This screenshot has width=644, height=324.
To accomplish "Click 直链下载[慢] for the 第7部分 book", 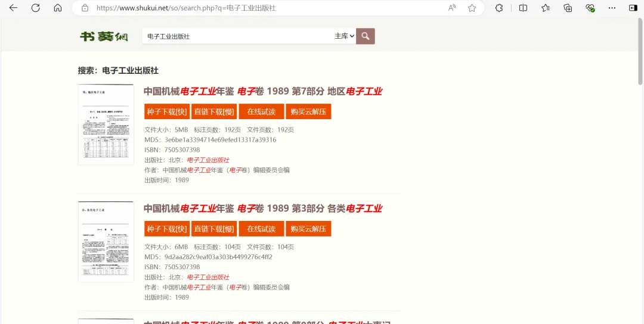I will (214, 111).
